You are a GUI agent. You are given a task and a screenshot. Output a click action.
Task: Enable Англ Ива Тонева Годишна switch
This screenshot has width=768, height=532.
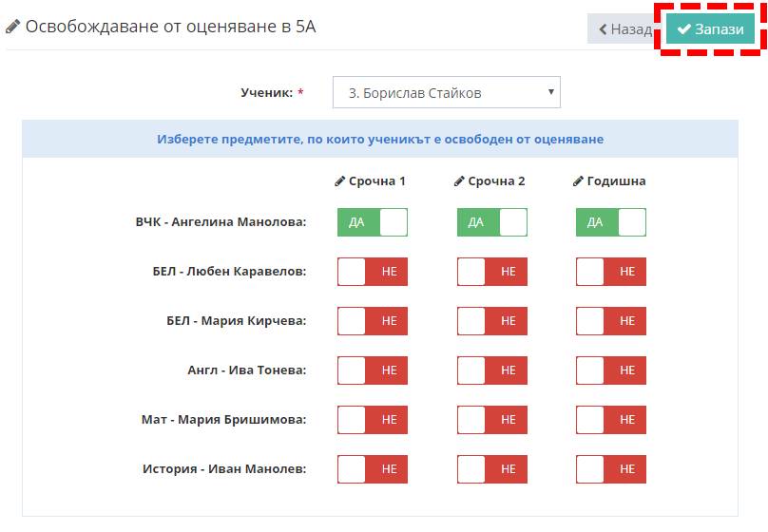[x=611, y=370]
